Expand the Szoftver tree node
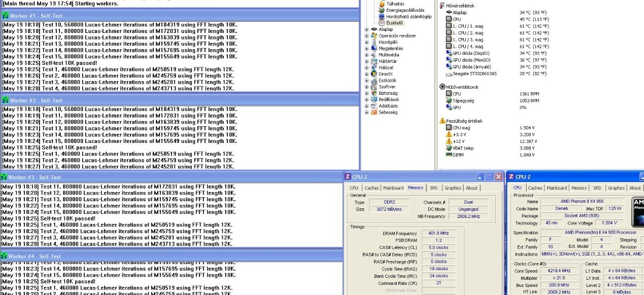Viewport: 644px width, 295px height. pos(366,87)
